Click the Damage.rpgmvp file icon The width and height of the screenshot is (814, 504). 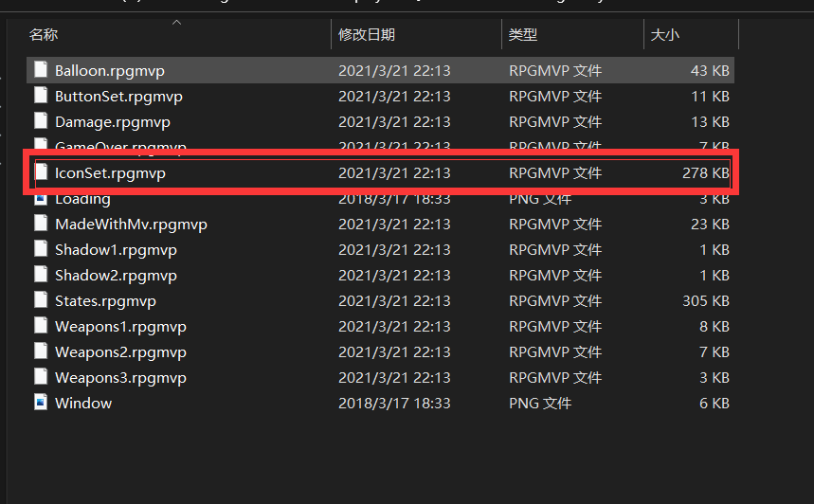pos(41,120)
